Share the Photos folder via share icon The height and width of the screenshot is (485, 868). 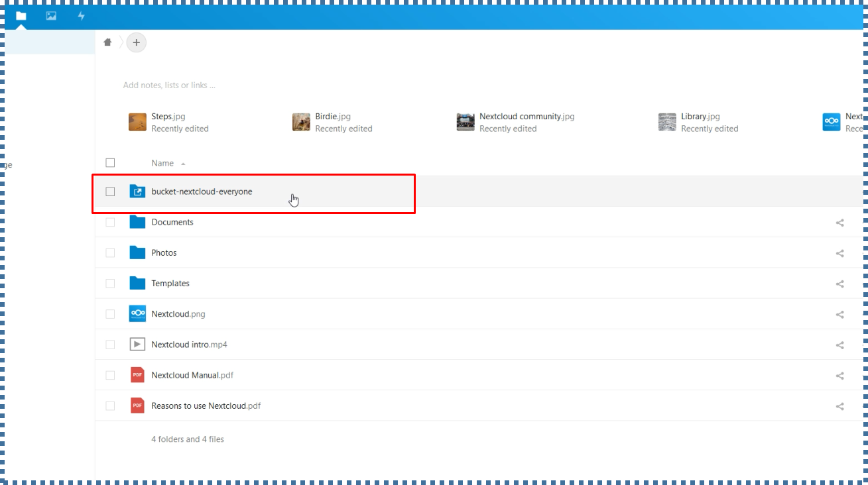coord(839,253)
